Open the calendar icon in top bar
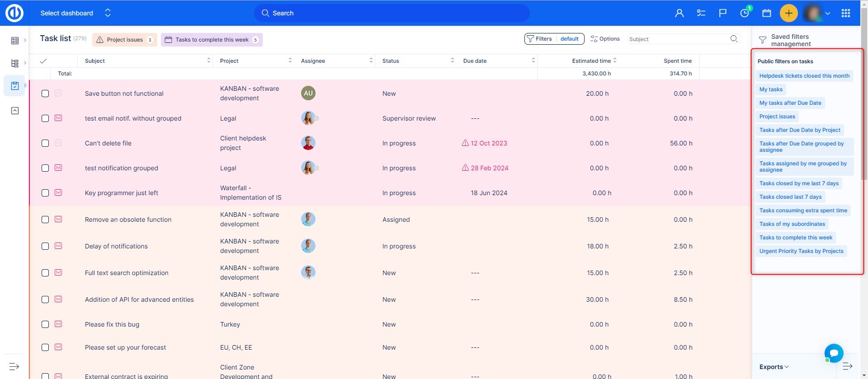868x379 pixels. point(766,13)
